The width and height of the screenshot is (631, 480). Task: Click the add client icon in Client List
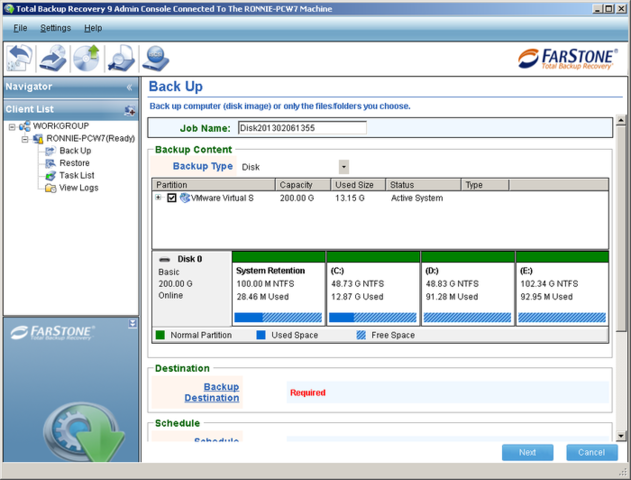click(x=130, y=110)
